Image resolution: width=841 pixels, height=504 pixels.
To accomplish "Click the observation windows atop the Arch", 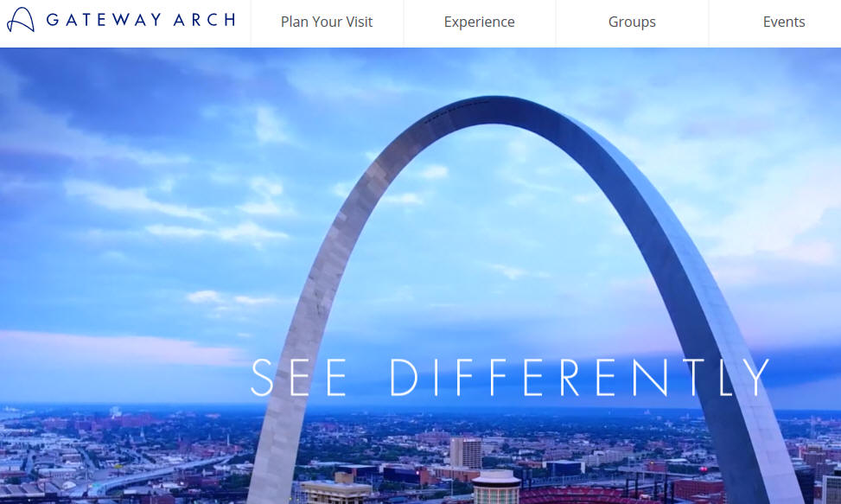I will 457,110.
